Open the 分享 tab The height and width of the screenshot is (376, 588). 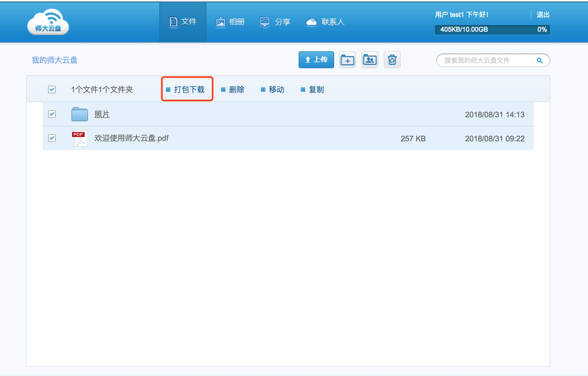(275, 22)
